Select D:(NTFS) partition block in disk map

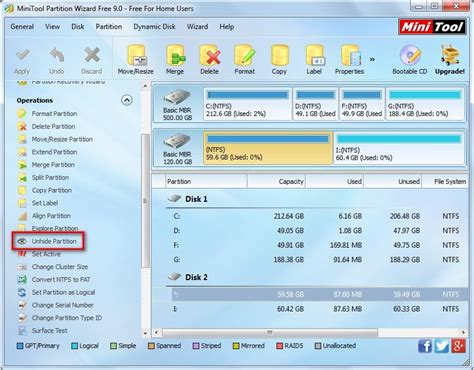tap(315, 104)
